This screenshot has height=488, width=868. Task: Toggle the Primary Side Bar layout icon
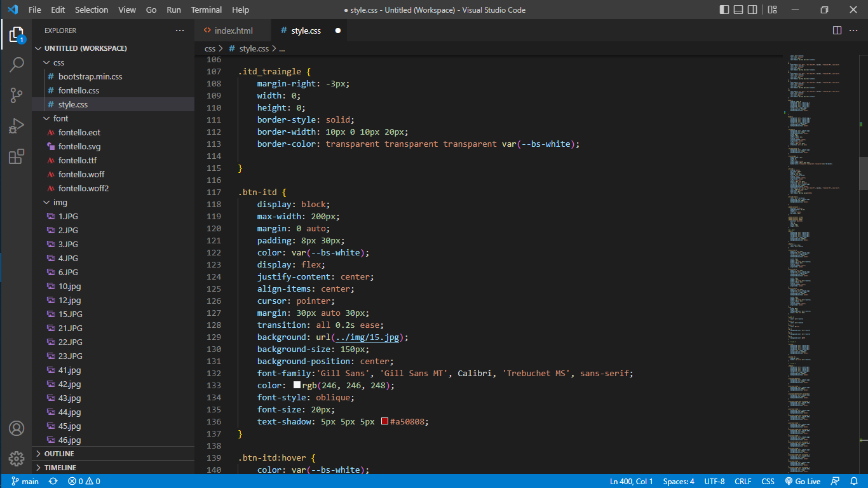point(724,10)
